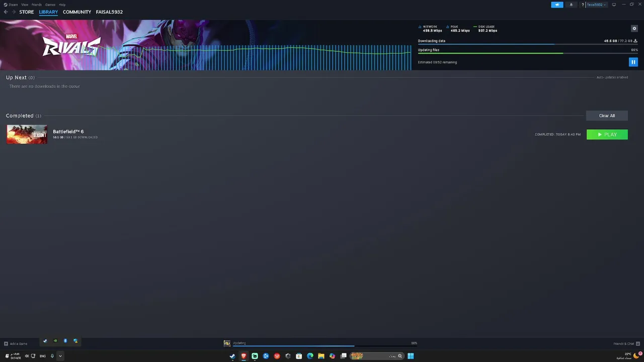Image resolution: width=644 pixels, height=362 pixels.
Task: Open Microsoft Edge from the taskbar
Action: [310, 356]
